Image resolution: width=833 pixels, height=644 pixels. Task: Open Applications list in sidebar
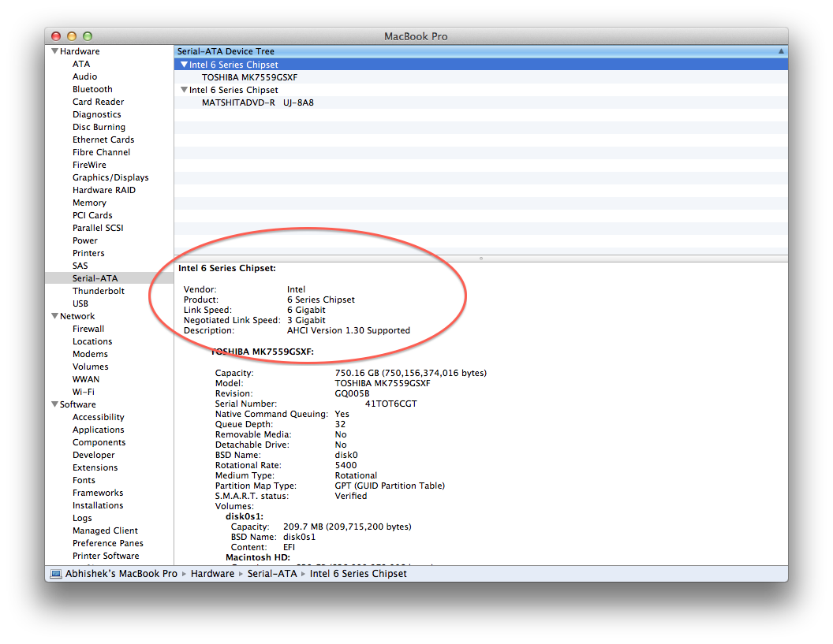99,430
